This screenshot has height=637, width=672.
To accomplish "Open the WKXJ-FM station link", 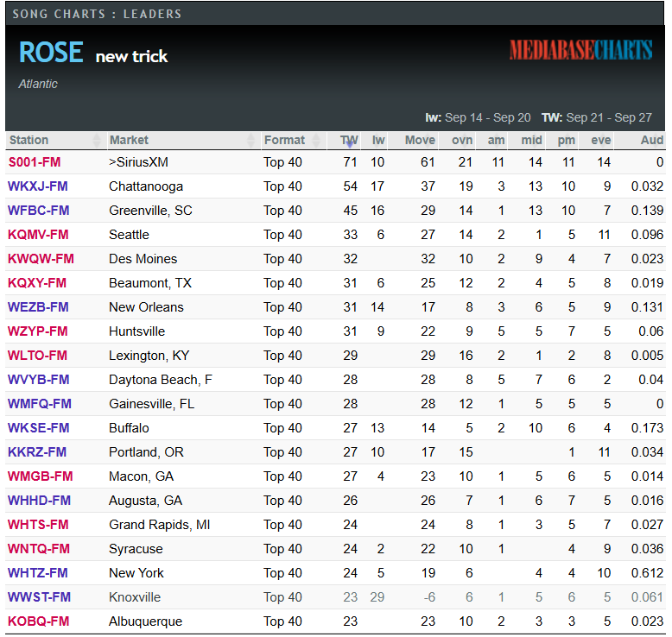I will click(x=38, y=186).
